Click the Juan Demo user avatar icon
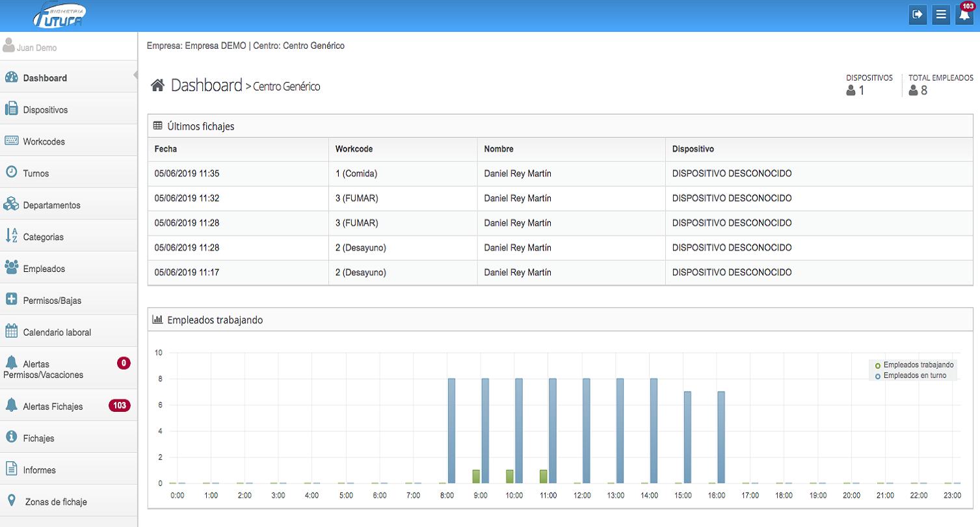This screenshot has height=527, width=980. (x=9, y=46)
